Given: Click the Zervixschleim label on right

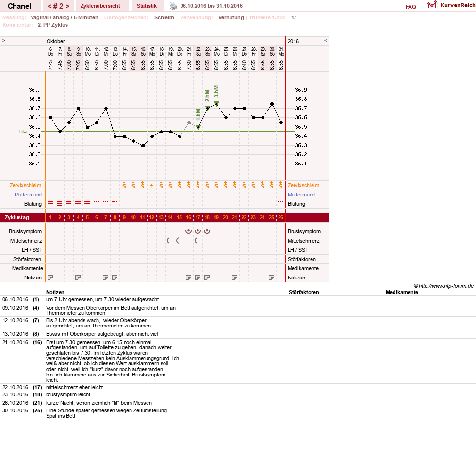Looking at the screenshot, I should 304,185.
